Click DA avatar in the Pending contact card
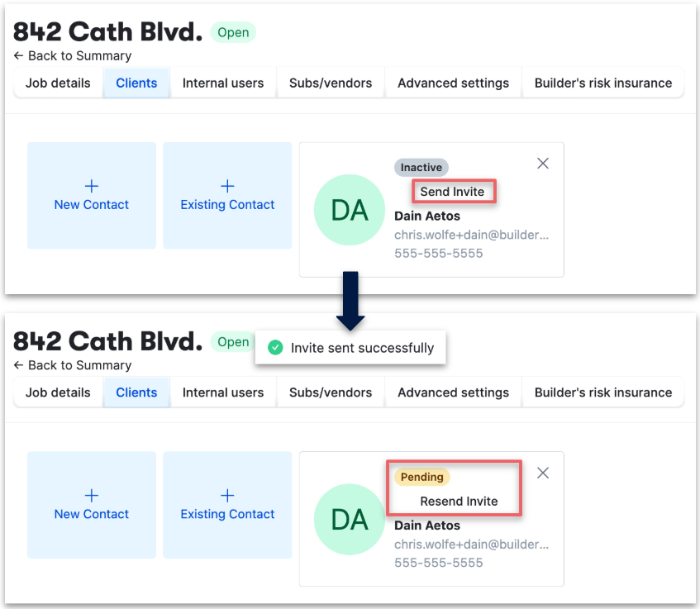 (350, 519)
